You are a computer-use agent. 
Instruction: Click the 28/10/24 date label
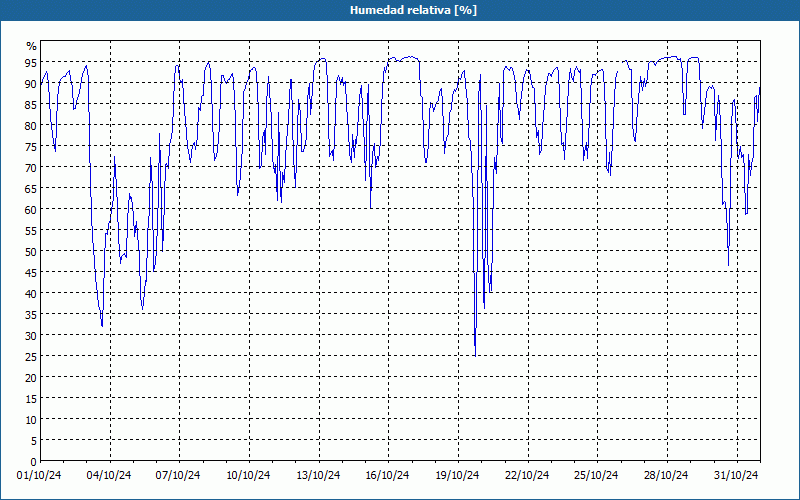(x=666, y=475)
